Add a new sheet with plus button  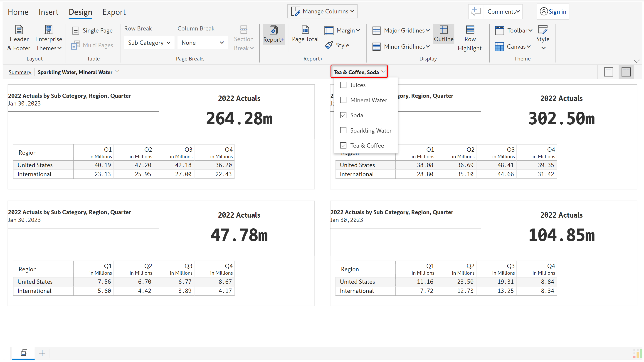click(x=42, y=353)
